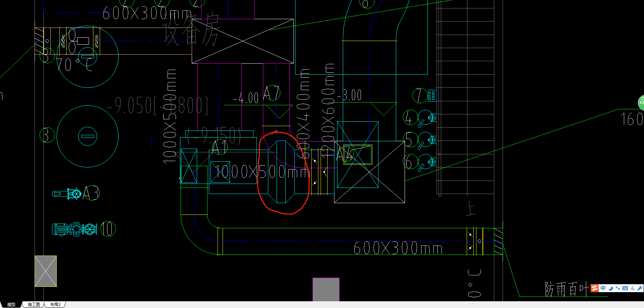The image size is (644, 308).
Task: Select the circled number 5 tag
Action: point(410,140)
